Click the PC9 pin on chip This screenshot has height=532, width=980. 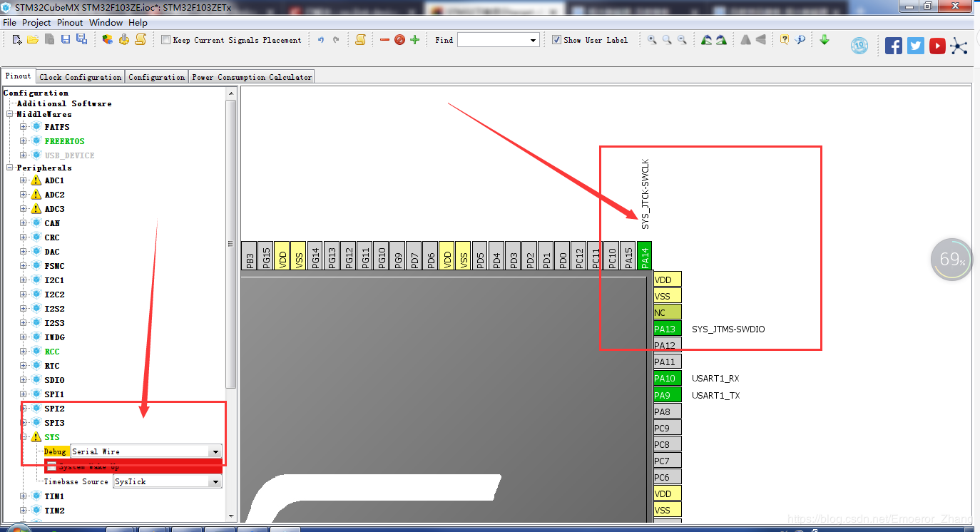[668, 428]
